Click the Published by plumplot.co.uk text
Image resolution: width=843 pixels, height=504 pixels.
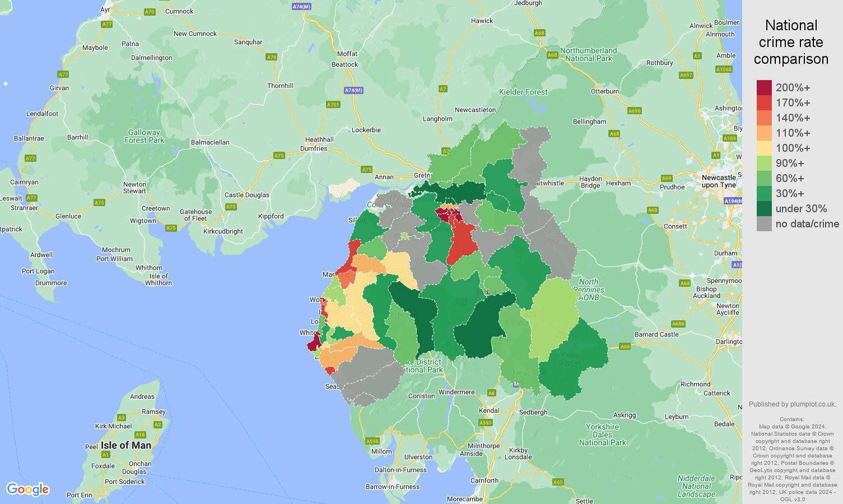(x=792, y=404)
